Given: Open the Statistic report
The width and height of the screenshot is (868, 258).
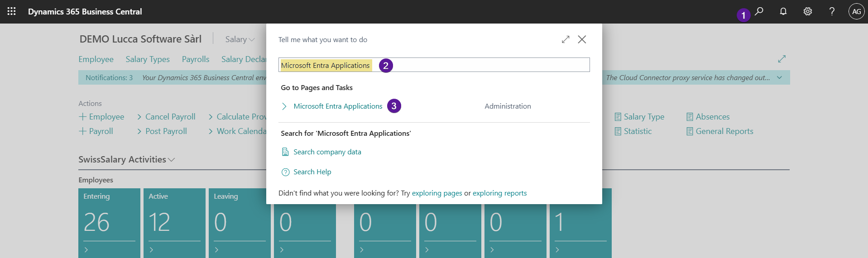Looking at the screenshot, I should coord(638,131).
